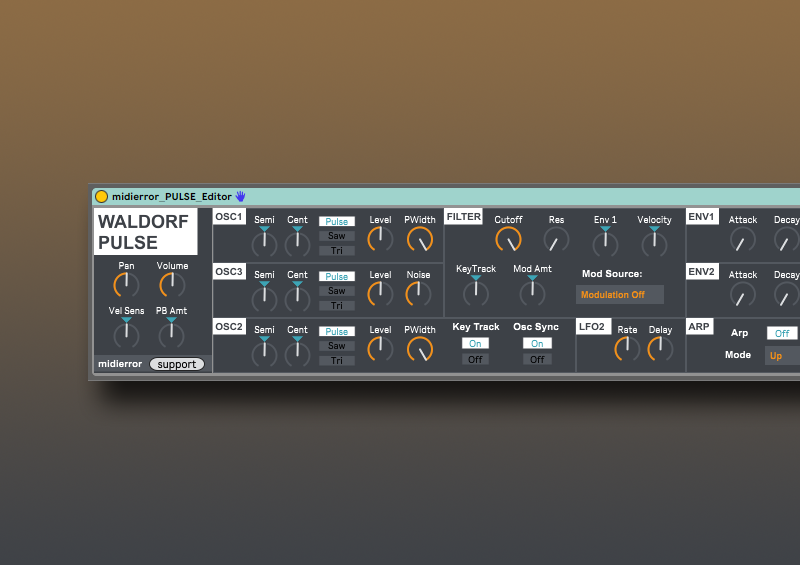
Task: Click the filter Res knob
Action: click(x=556, y=239)
